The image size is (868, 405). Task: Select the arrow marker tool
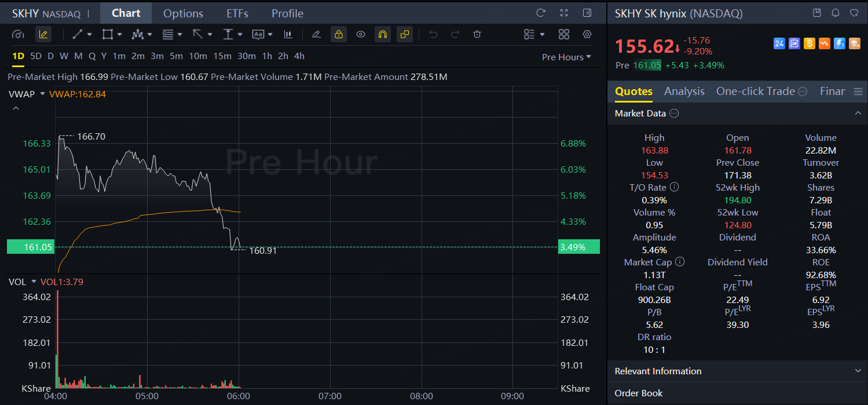coord(197,34)
